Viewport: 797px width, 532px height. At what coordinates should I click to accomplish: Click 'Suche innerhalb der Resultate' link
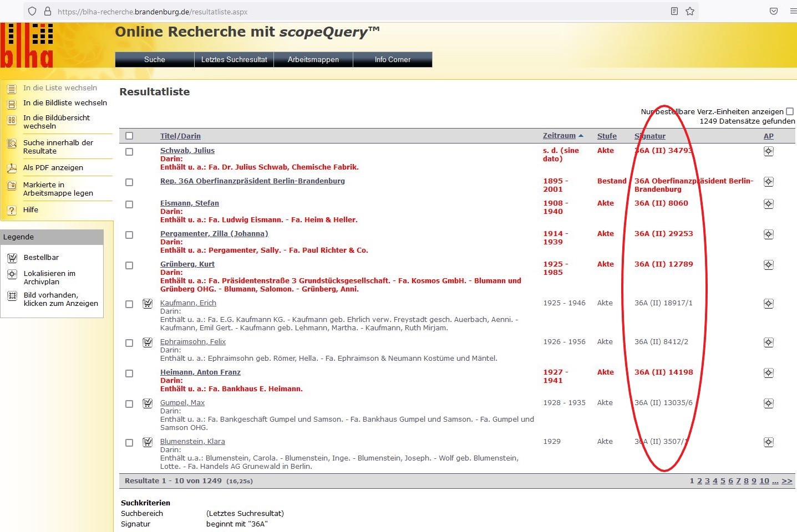pyautogui.click(x=58, y=147)
